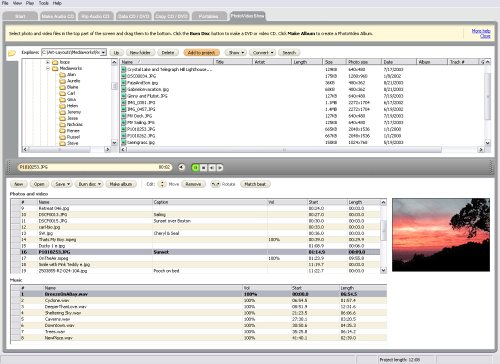The height and width of the screenshot is (364, 500).
Task: Click the Up folder button
Action: pos(116,52)
